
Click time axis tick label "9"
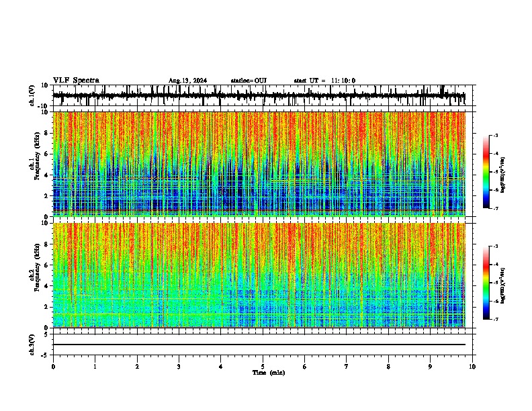tap(430, 367)
